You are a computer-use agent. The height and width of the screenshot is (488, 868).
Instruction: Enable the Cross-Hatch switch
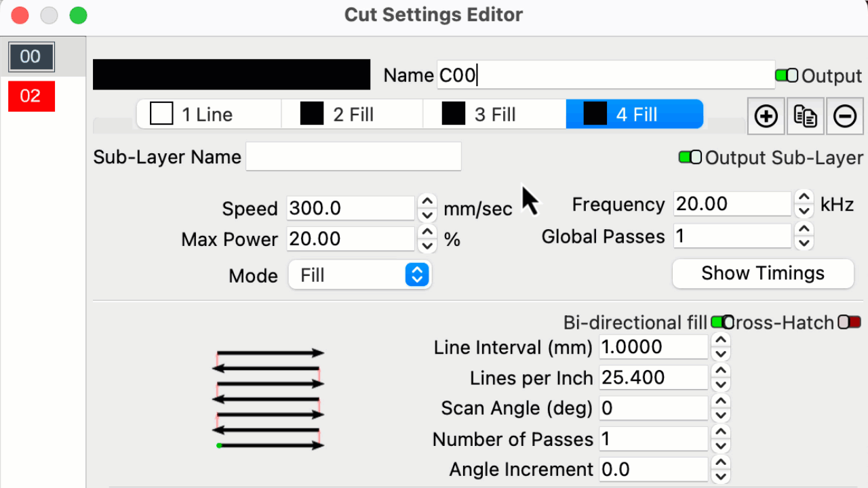pyautogui.click(x=849, y=322)
